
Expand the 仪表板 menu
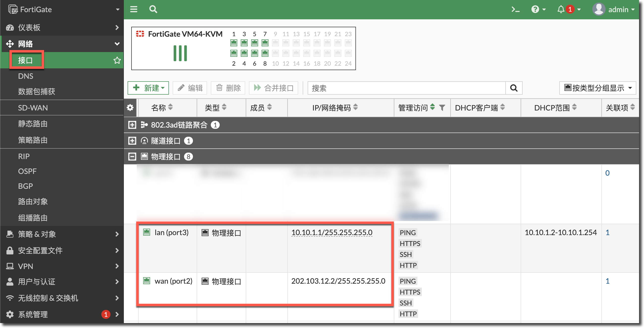(x=62, y=27)
